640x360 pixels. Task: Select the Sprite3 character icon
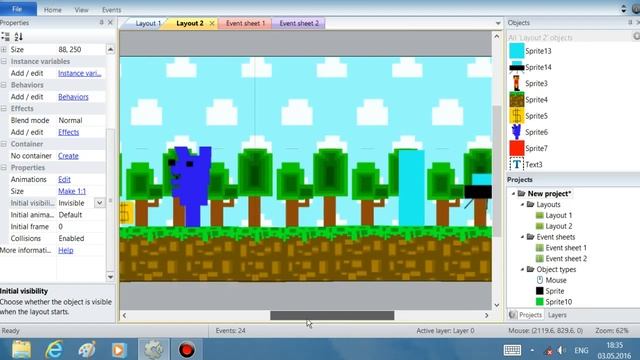(x=517, y=83)
